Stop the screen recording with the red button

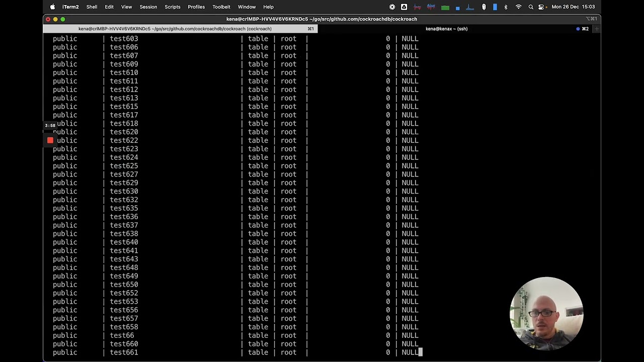click(50, 140)
